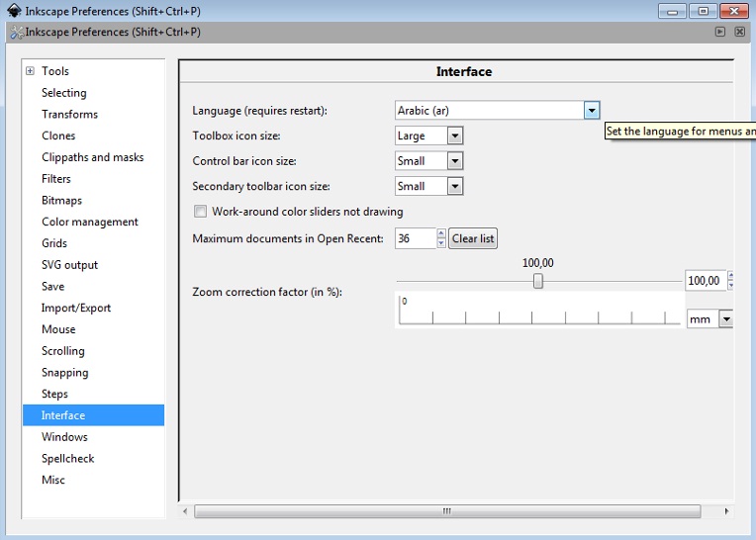756x540 pixels.
Task: Select the Selecting category
Action: coord(63,93)
